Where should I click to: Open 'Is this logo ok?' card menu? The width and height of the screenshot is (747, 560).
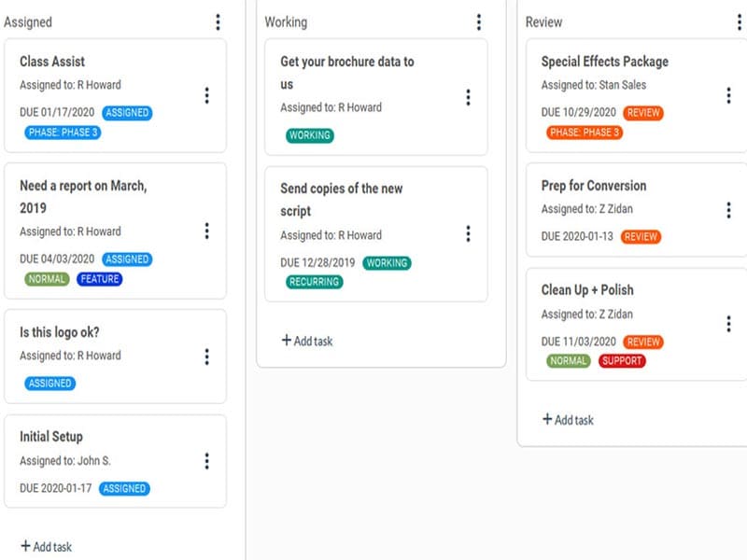click(206, 357)
